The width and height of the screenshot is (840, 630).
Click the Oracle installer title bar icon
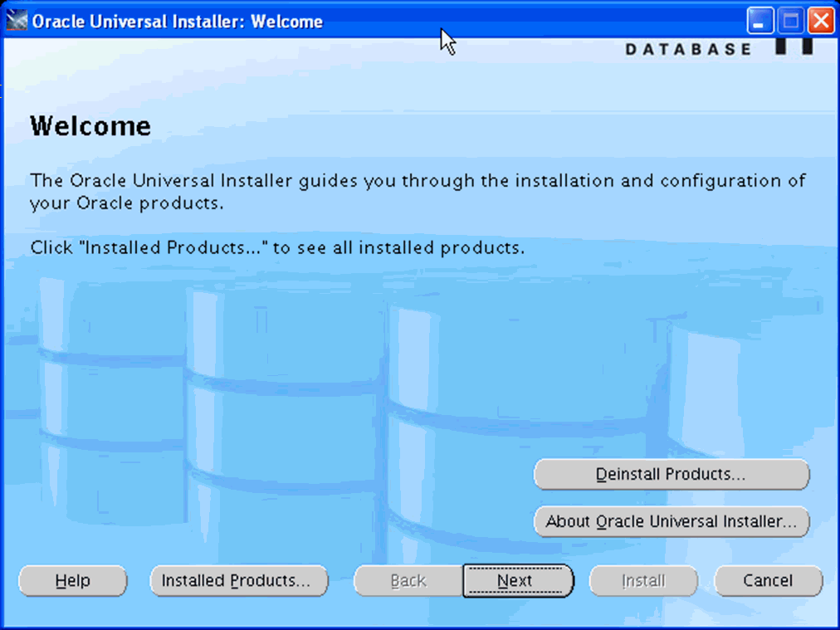[x=16, y=21]
